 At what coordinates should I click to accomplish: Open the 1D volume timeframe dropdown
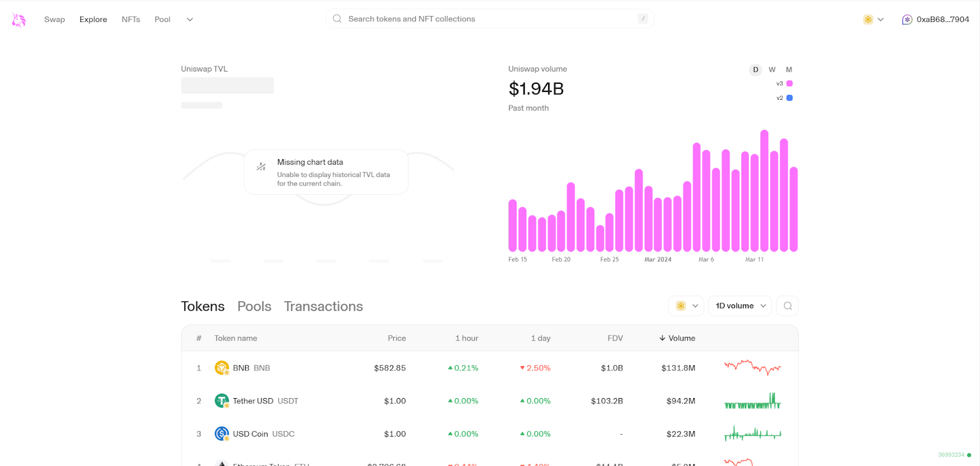click(x=740, y=306)
